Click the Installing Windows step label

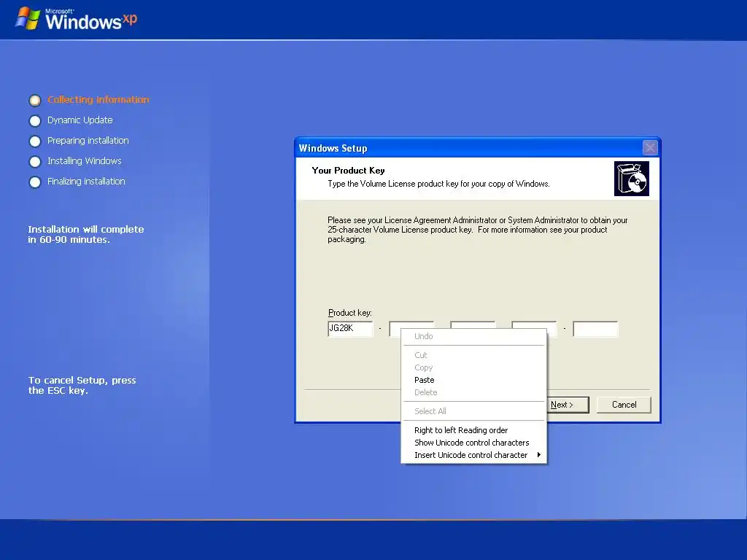coord(85,161)
